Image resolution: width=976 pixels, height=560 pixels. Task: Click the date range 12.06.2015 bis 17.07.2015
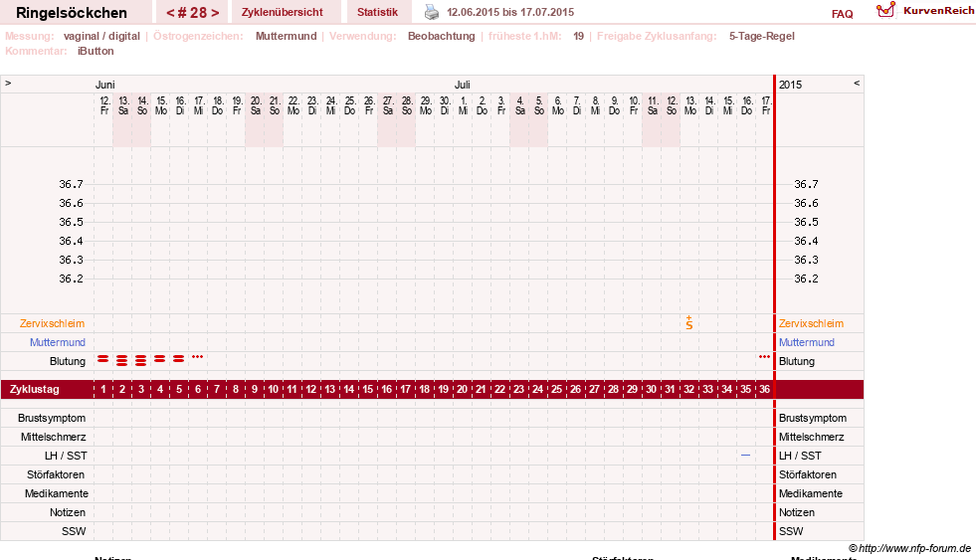[510, 12]
